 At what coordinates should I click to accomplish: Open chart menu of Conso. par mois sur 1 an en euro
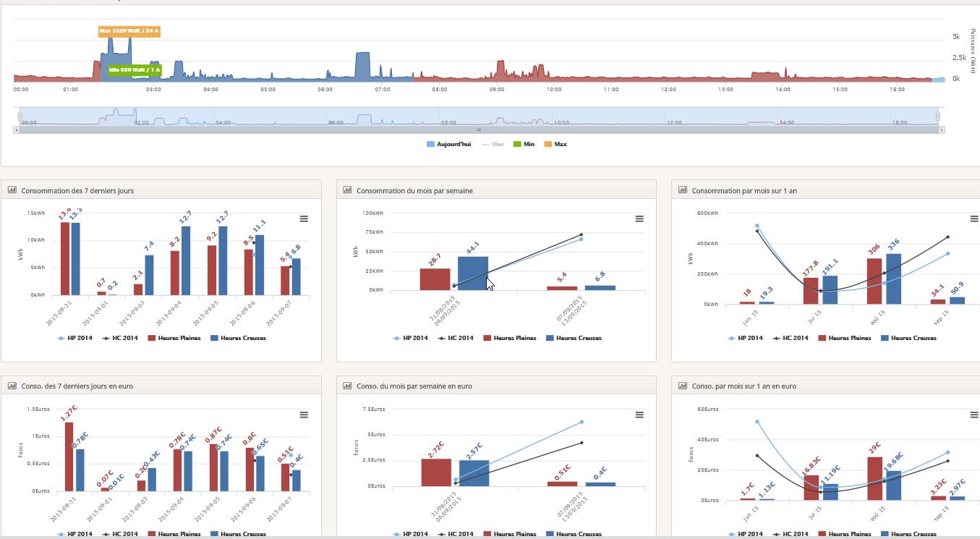tap(974, 415)
